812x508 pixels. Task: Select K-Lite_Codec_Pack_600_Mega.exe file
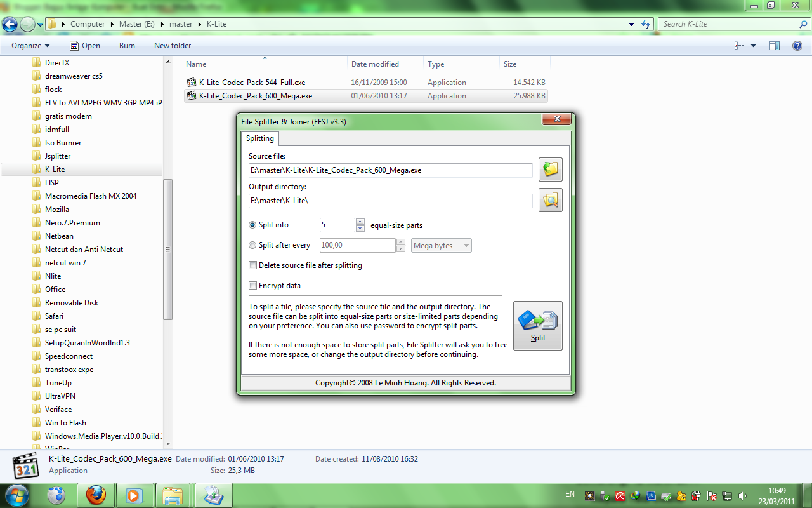point(366,96)
